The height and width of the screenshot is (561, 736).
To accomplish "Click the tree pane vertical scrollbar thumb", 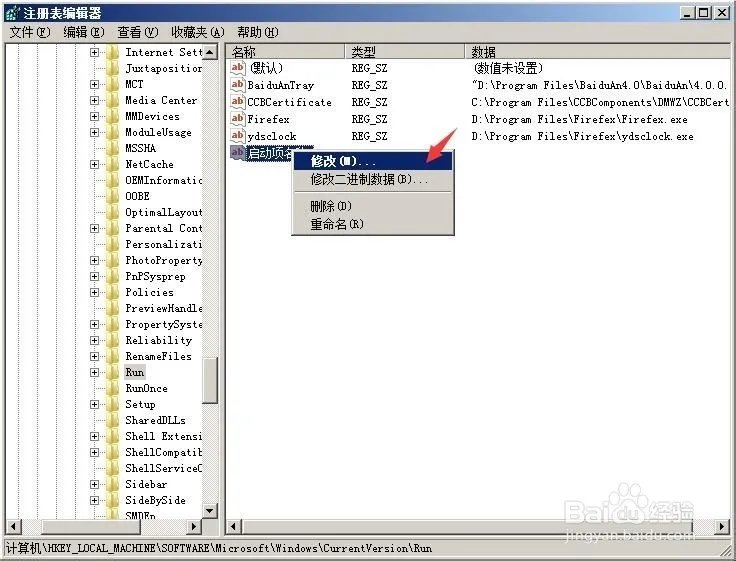I will pos(210,380).
